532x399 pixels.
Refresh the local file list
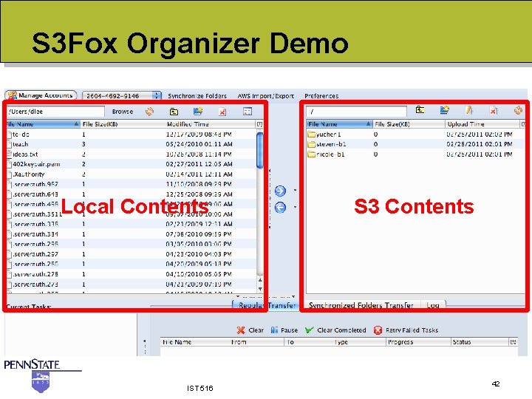point(149,112)
